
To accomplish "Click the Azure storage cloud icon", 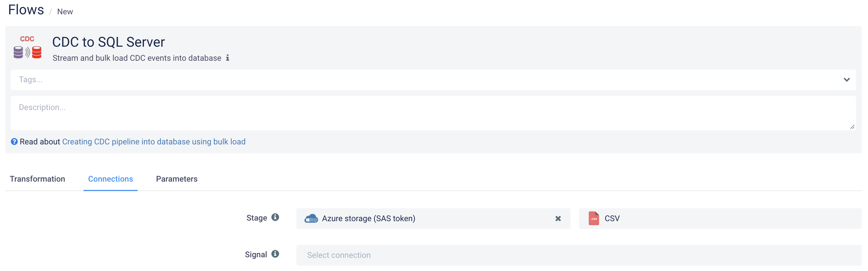I will coord(311,219).
